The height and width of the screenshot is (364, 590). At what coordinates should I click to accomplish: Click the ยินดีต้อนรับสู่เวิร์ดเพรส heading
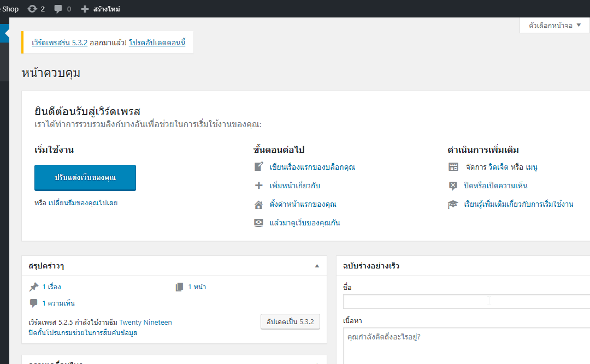point(87,111)
